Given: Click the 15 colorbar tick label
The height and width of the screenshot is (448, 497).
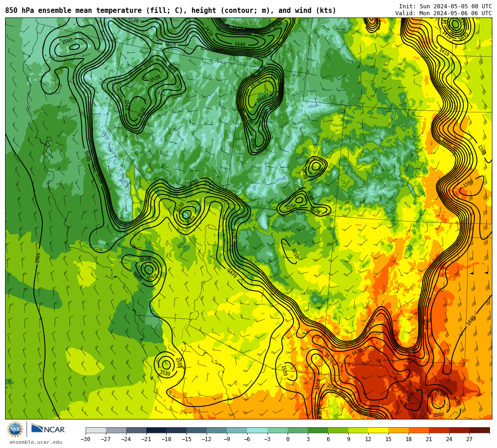Looking at the screenshot, I should click(388, 439).
